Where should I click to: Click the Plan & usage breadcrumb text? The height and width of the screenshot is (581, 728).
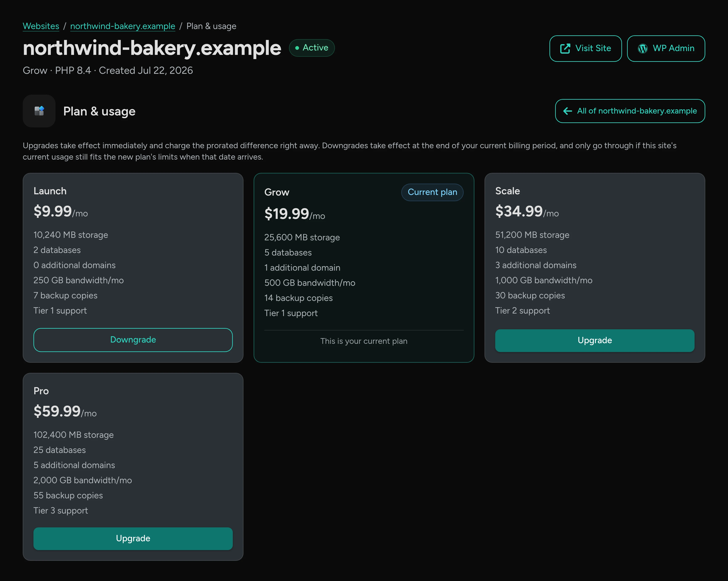(211, 26)
